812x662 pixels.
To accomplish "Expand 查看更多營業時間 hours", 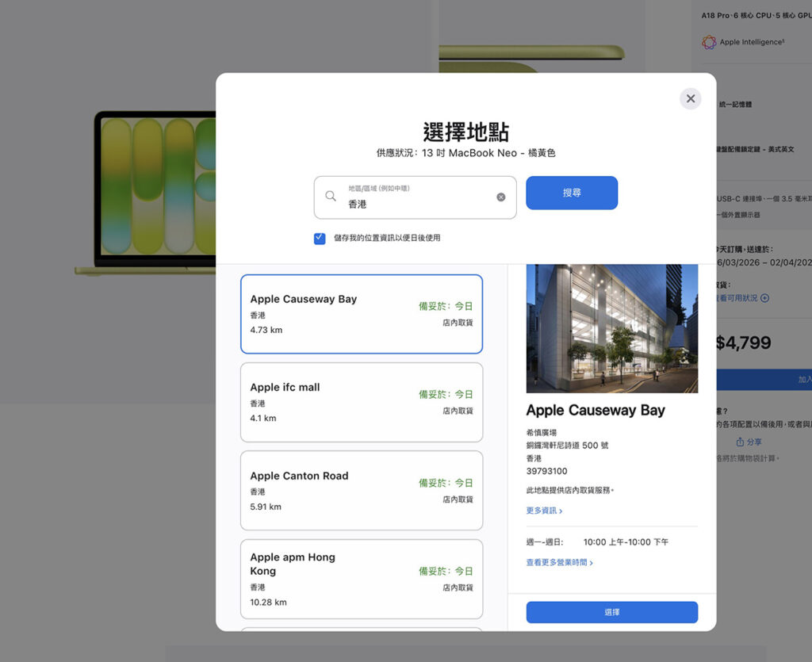I will click(x=559, y=562).
